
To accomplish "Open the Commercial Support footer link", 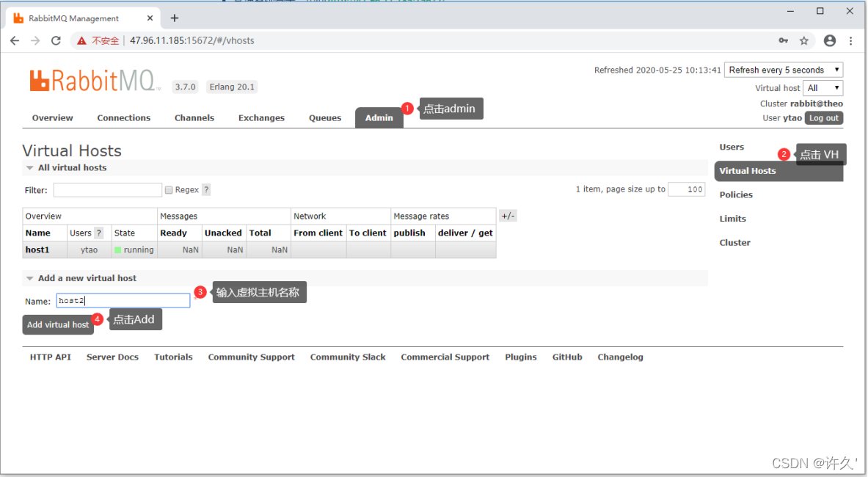I will [445, 357].
